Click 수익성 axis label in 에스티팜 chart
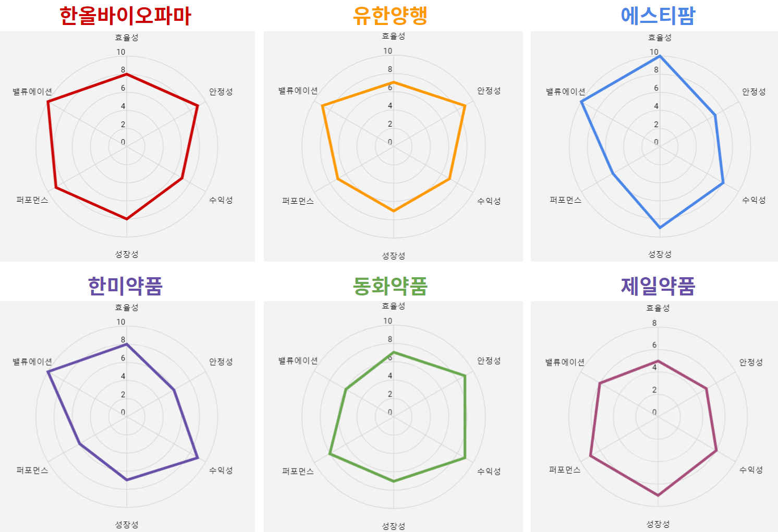Image resolution: width=778 pixels, height=532 pixels. tap(754, 200)
